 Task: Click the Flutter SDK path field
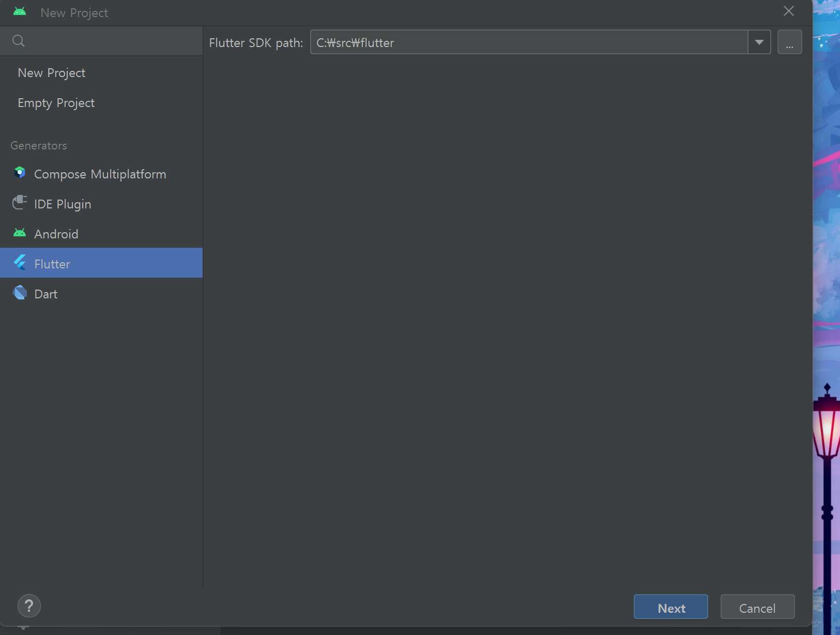(529, 42)
